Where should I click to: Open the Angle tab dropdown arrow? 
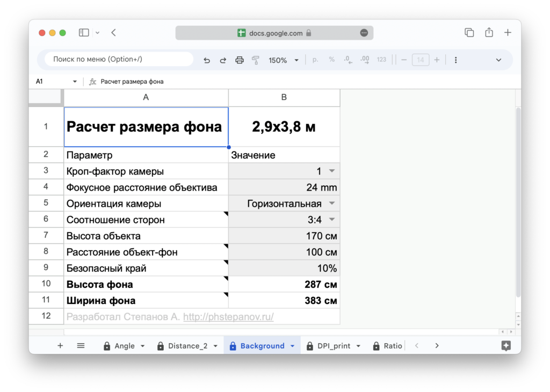coord(143,346)
